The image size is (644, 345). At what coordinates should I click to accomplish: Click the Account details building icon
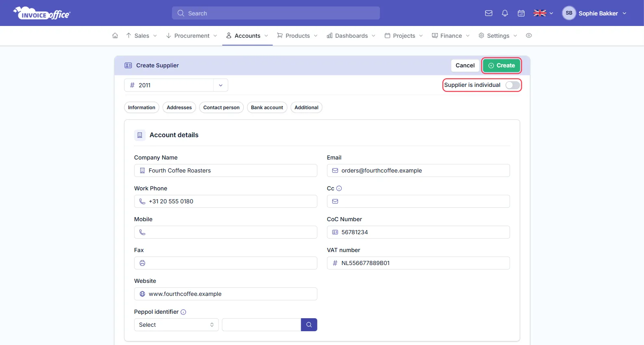(140, 135)
